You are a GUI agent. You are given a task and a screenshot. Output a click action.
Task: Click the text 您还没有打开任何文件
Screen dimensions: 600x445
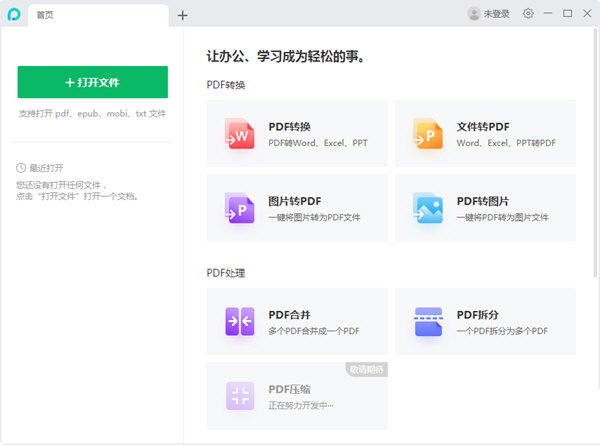coord(60,185)
